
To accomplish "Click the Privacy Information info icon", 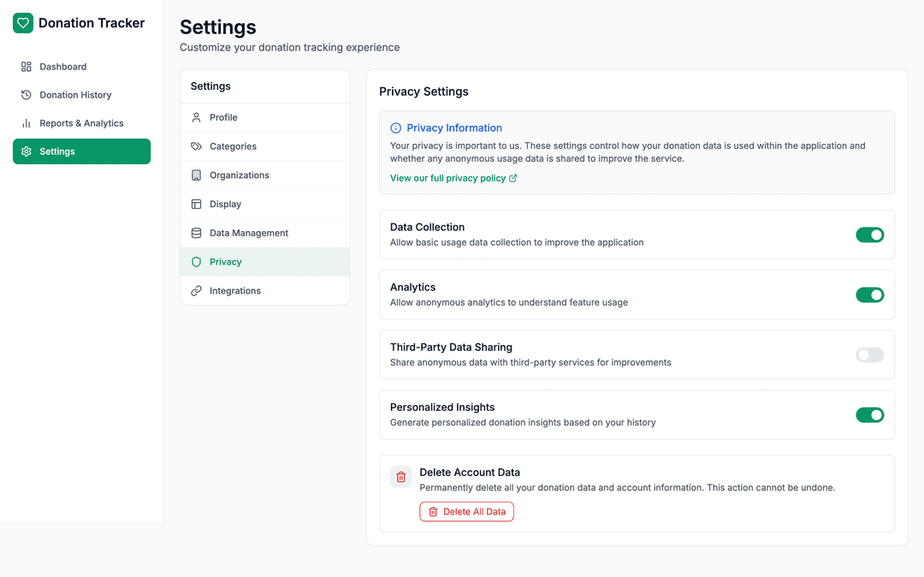I will click(396, 128).
